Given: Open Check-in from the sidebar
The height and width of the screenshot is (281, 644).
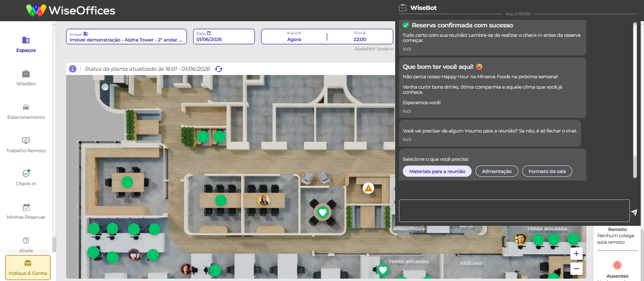Looking at the screenshot, I should pyautogui.click(x=26, y=178).
